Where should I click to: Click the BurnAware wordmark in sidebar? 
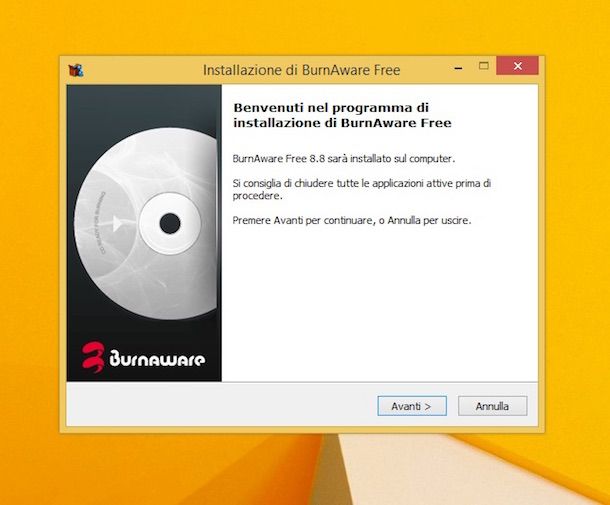click(156, 359)
